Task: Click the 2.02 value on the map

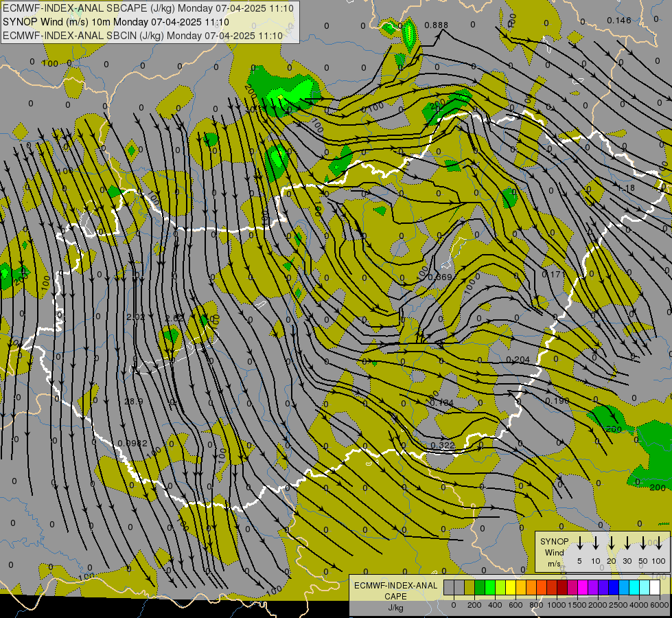Action: point(136,317)
